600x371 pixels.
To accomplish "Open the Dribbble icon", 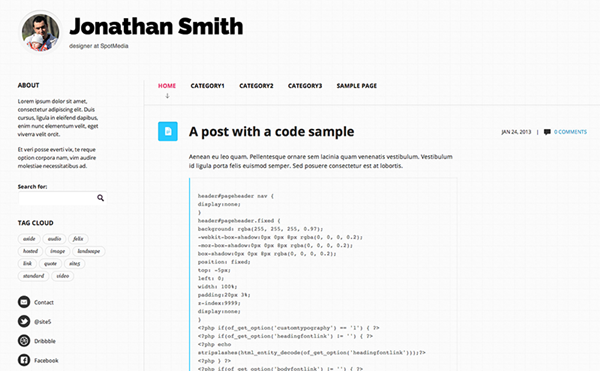I will (x=24, y=341).
